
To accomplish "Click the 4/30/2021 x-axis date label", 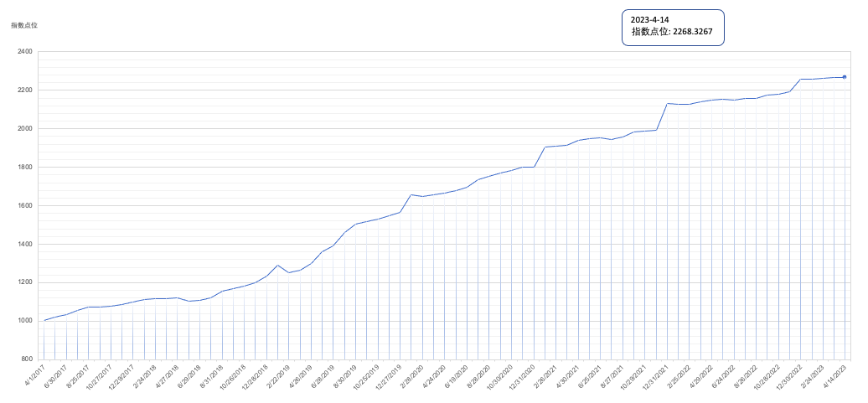I will [x=567, y=375].
